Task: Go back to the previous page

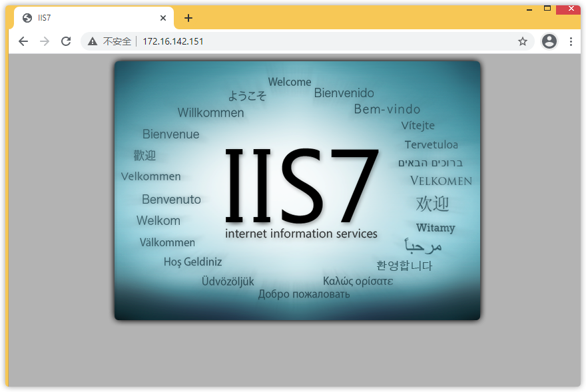Action: [23, 41]
